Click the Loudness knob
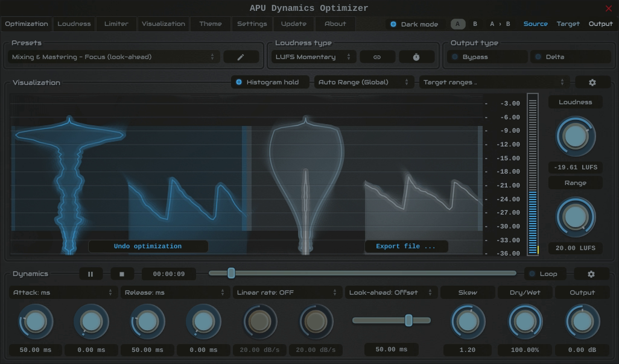 coord(575,136)
